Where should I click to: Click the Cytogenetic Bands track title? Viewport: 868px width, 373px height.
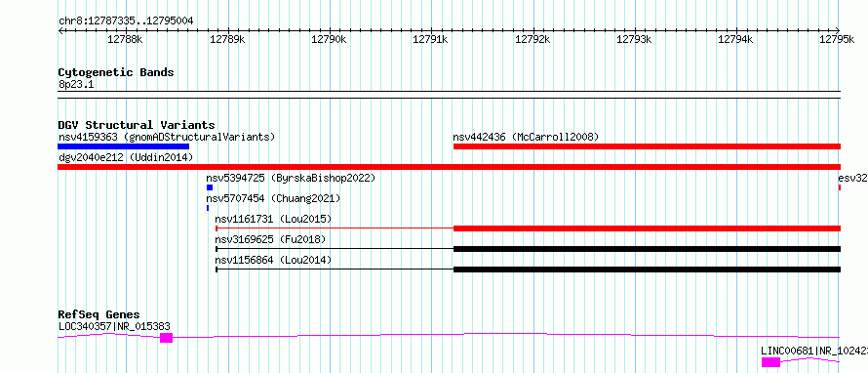[x=116, y=72]
